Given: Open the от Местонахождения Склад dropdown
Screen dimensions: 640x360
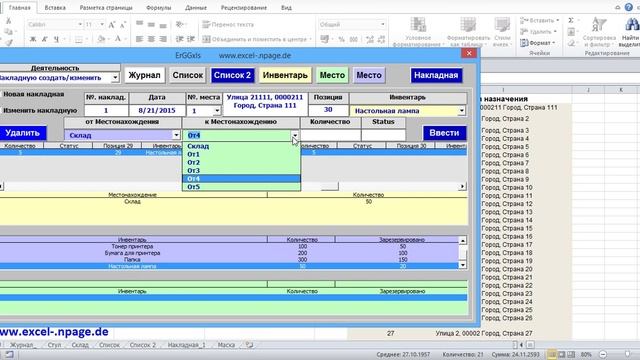Looking at the screenshot, I should [x=176, y=135].
